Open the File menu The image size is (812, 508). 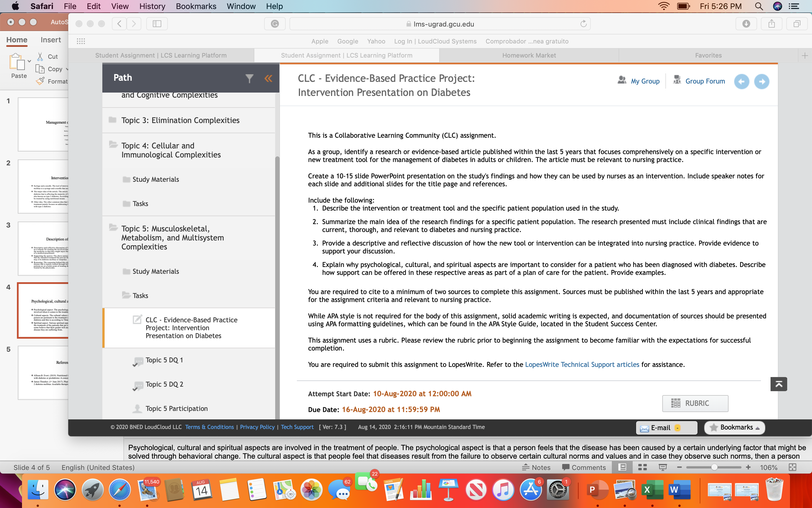tap(70, 6)
